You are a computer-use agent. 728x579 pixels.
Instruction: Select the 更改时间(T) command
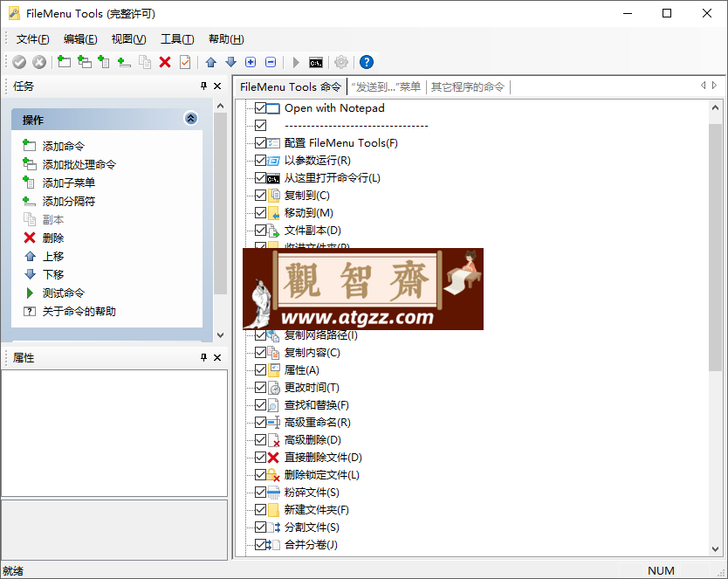(x=312, y=388)
